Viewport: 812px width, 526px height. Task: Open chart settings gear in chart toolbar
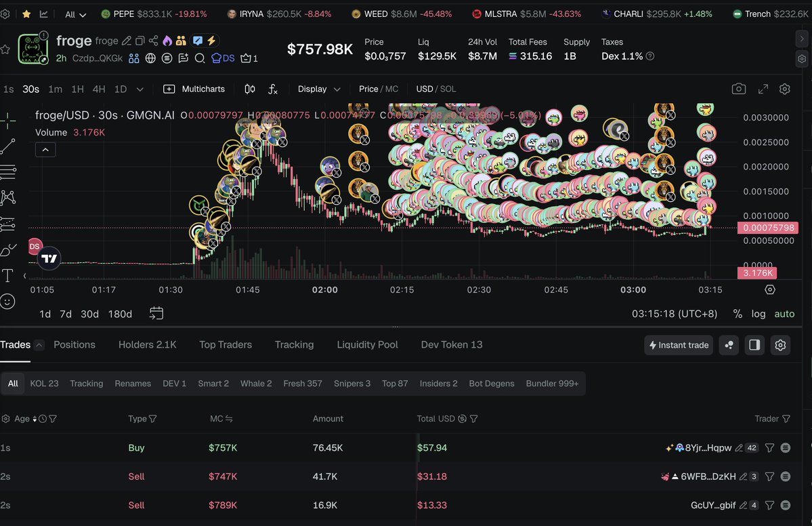(784, 89)
